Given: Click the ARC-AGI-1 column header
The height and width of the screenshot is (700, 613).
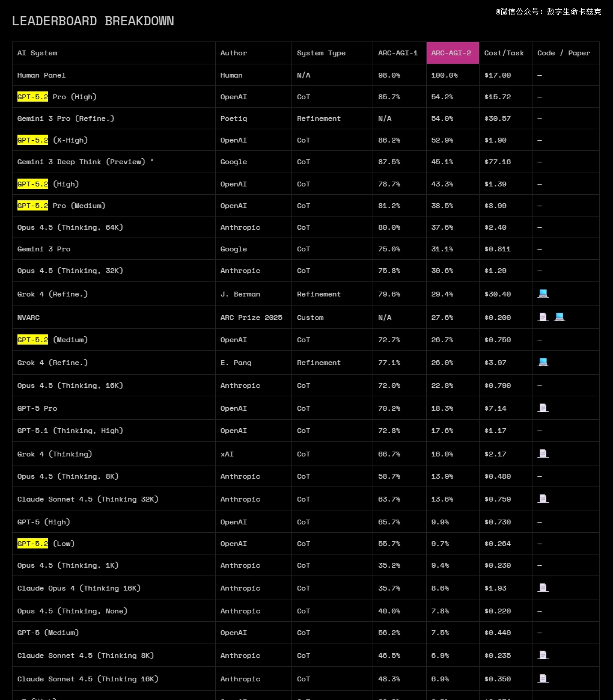Looking at the screenshot, I should 398,53.
